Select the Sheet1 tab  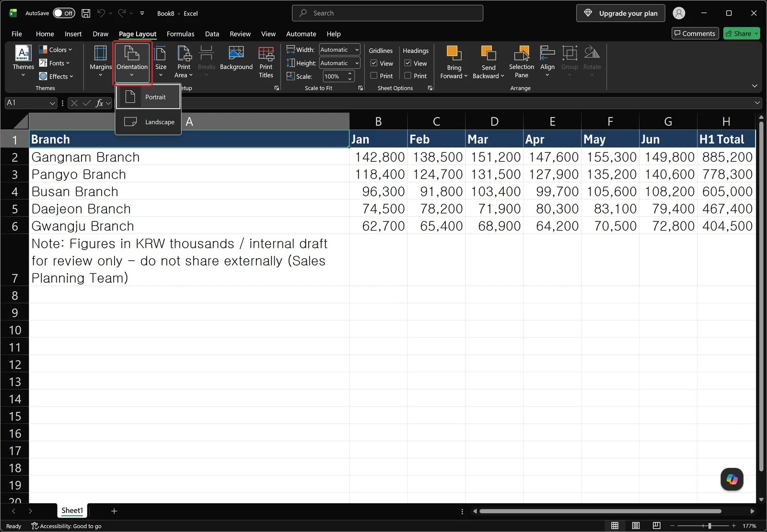tap(72, 510)
